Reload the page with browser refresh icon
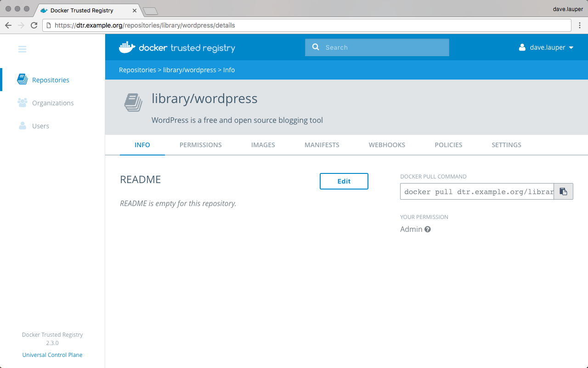This screenshot has height=368, width=588. [x=34, y=25]
